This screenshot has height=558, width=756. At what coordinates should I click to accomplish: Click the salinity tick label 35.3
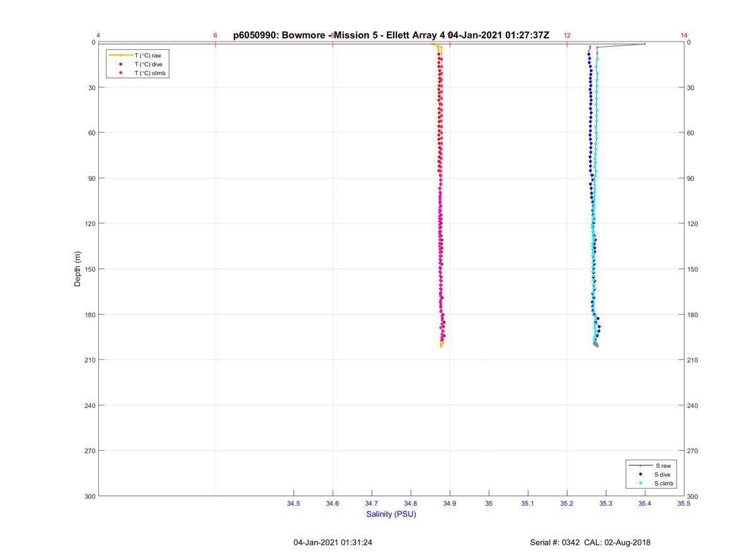[606, 503]
